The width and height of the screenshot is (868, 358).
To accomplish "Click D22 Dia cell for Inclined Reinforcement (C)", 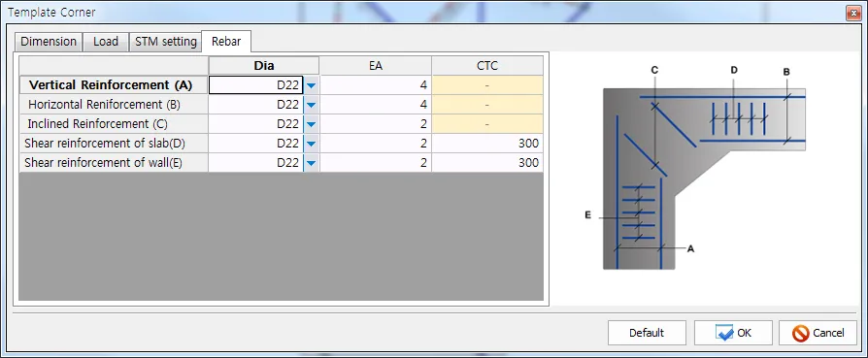I will coord(256,124).
